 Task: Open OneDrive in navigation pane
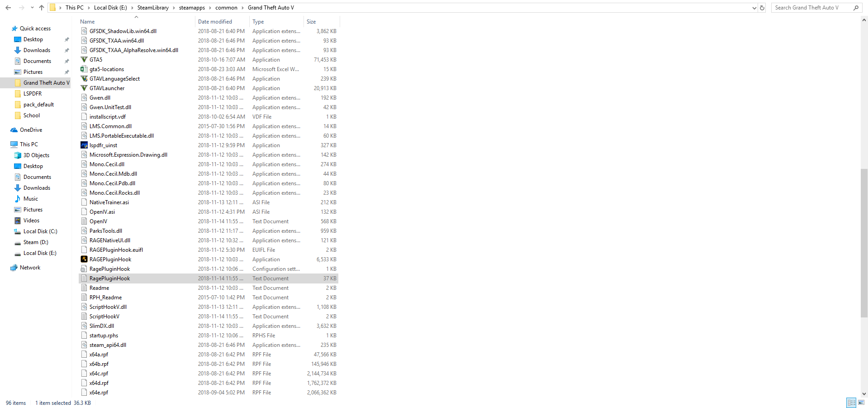tap(31, 130)
